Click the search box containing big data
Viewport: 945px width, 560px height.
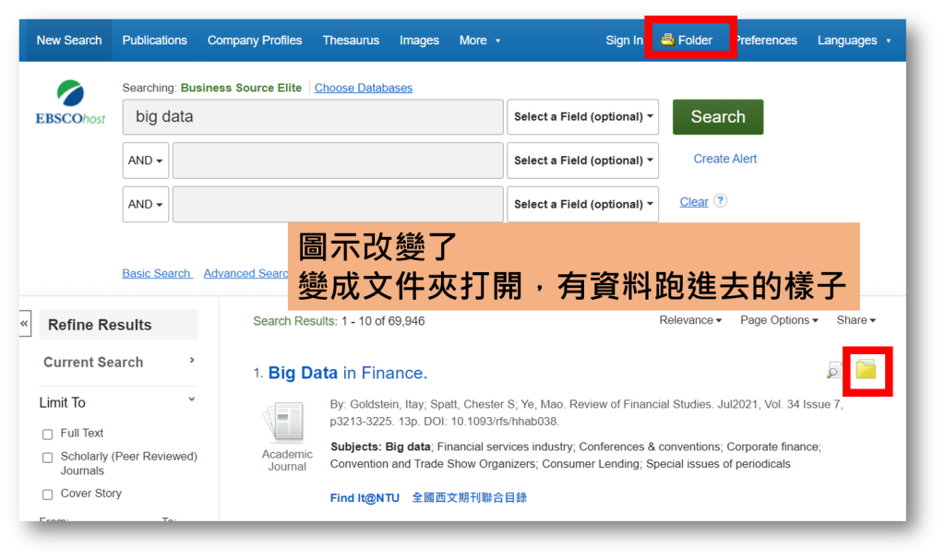click(313, 117)
